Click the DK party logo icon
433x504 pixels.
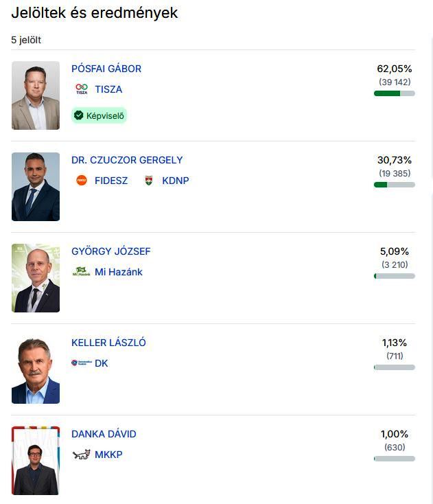(80, 363)
